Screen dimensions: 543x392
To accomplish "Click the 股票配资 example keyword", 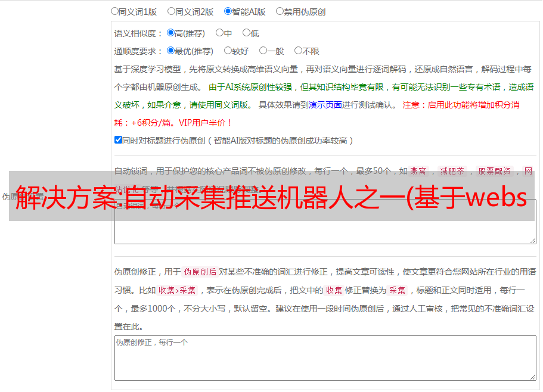I will [495, 171].
